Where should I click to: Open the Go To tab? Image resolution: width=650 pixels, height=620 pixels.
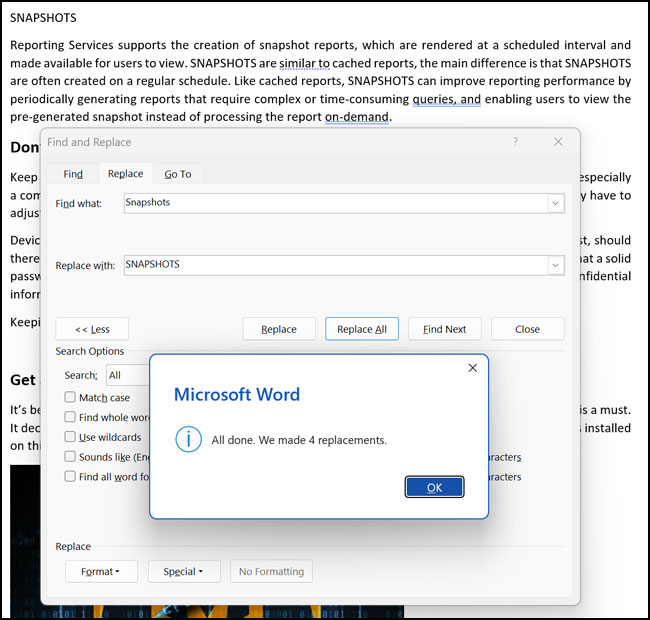[178, 174]
